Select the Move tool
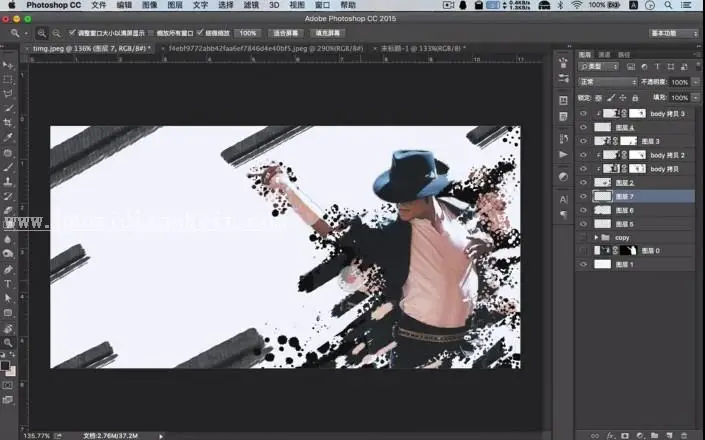 pos(8,65)
